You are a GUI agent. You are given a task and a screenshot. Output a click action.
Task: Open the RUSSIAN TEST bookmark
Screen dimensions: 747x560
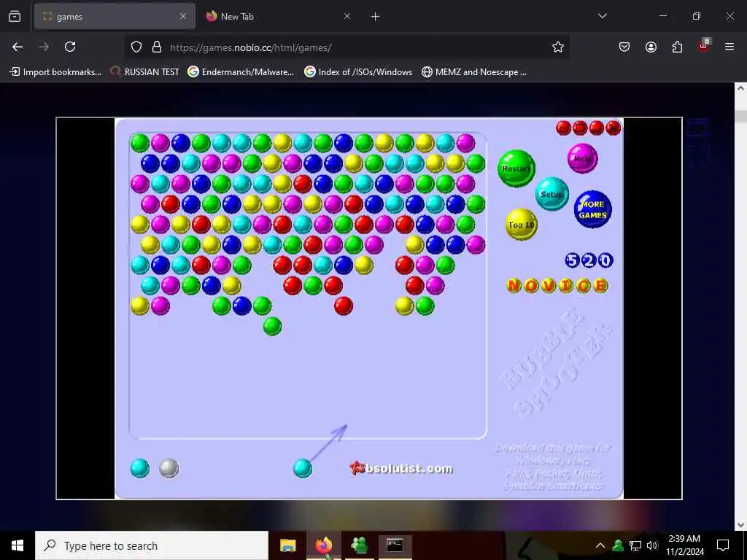144,72
